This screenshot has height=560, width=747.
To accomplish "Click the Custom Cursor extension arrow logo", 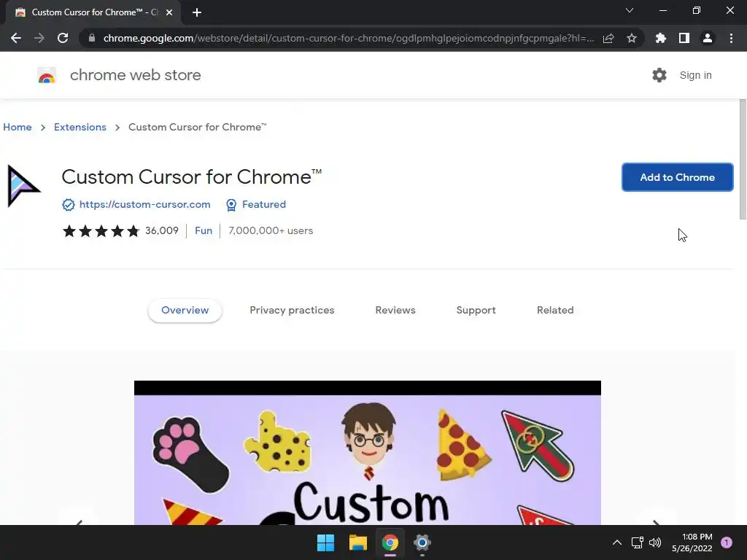I will coord(23,186).
